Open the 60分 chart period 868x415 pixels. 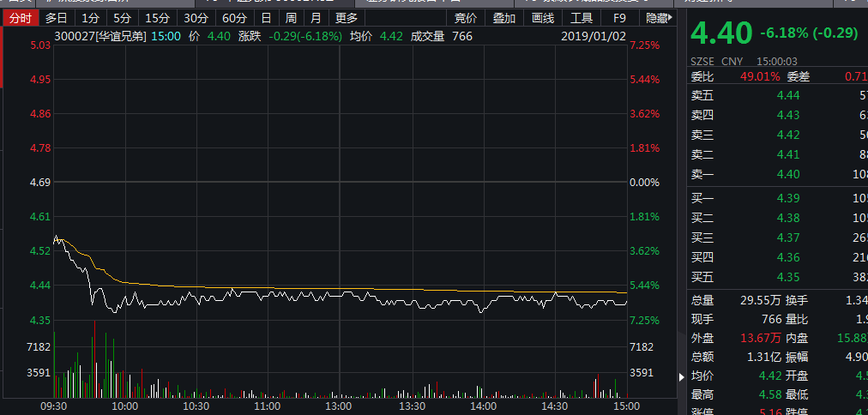[x=234, y=18]
